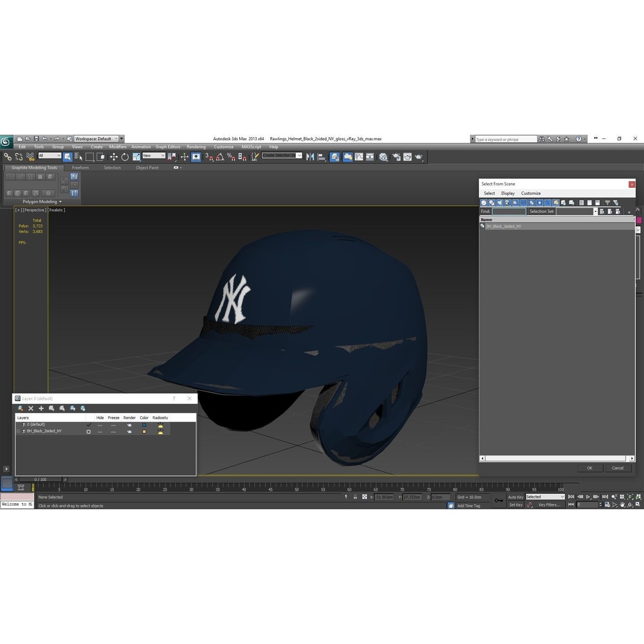Click the Find field in Select From Scene

509,212
